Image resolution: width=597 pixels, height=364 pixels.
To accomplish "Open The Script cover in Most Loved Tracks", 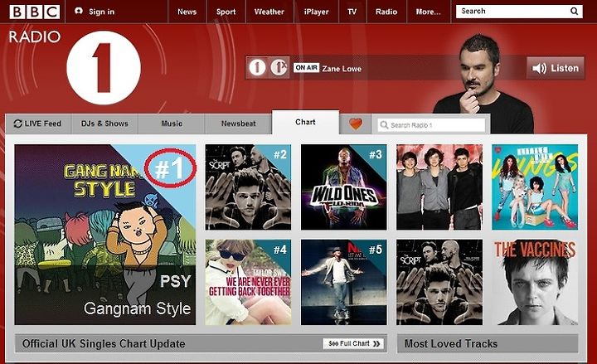I will click(439, 282).
